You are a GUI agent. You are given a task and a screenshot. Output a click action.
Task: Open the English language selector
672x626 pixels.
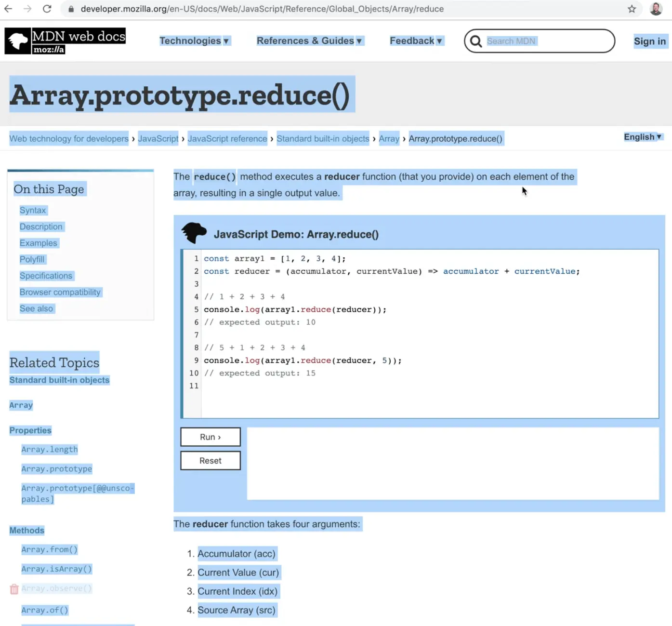643,137
